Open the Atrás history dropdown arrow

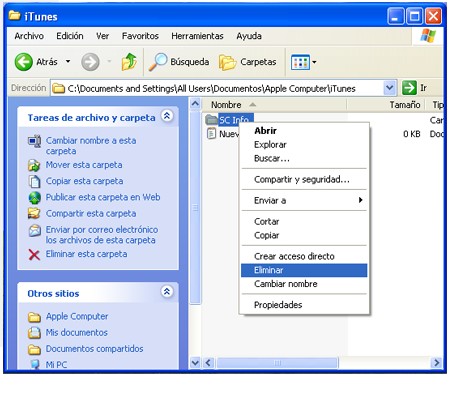(x=68, y=62)
